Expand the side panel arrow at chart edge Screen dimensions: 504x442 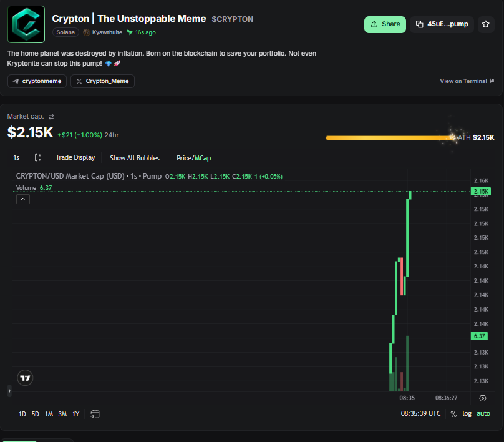click(9, 391)
